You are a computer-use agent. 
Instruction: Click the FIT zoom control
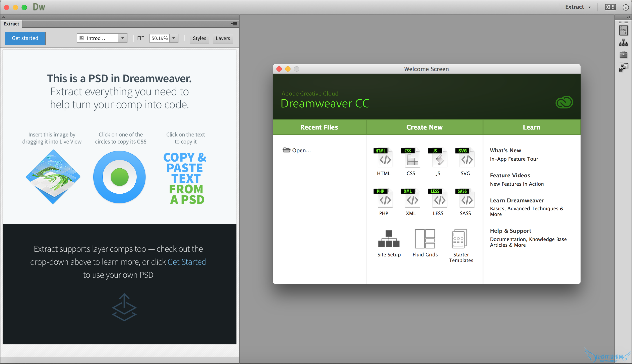[141, 38]
